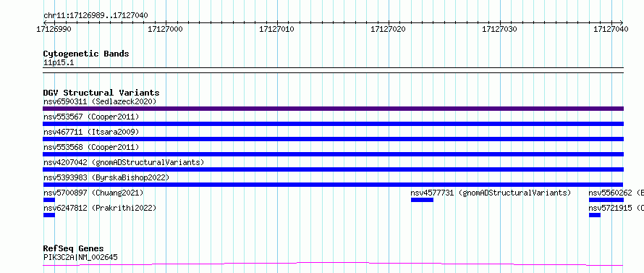644x273 pixels.
Task: Click the blue bar under nsv553567
Action: (x=333, y=124)
